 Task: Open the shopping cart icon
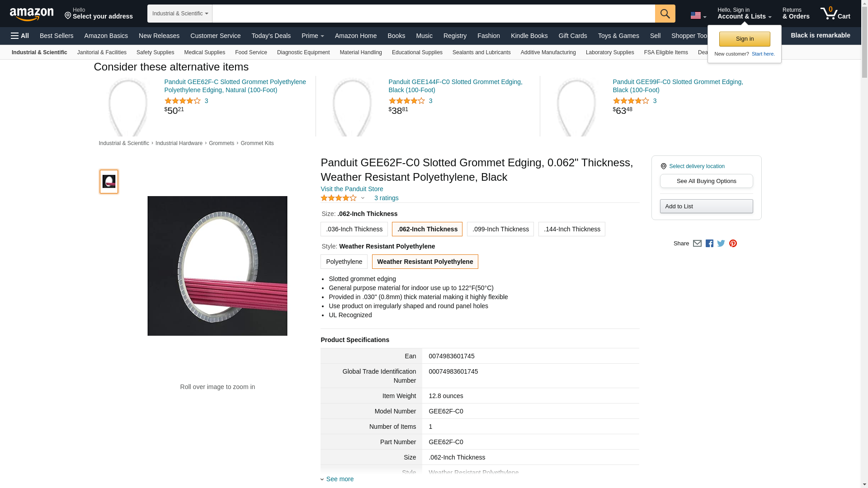pyautogui.click(x=835, y=14)
